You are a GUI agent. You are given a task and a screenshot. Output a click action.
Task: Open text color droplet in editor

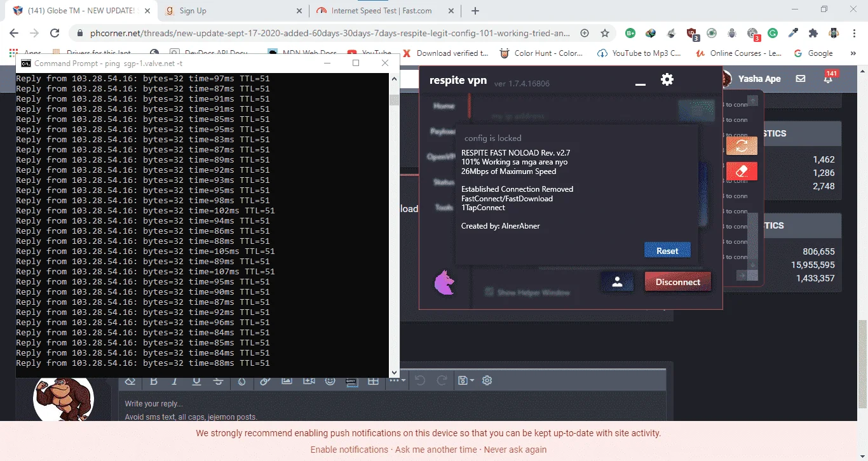(x=241, y=381)
